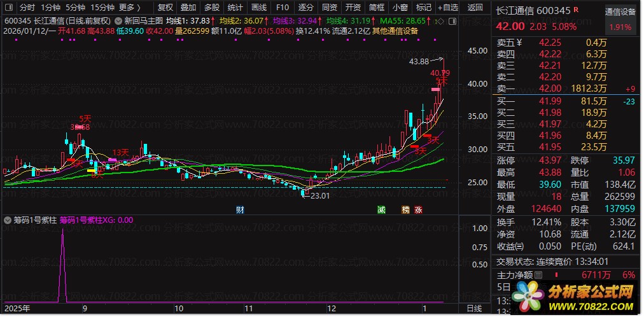Click the 减 marker icon

[382, 210]
